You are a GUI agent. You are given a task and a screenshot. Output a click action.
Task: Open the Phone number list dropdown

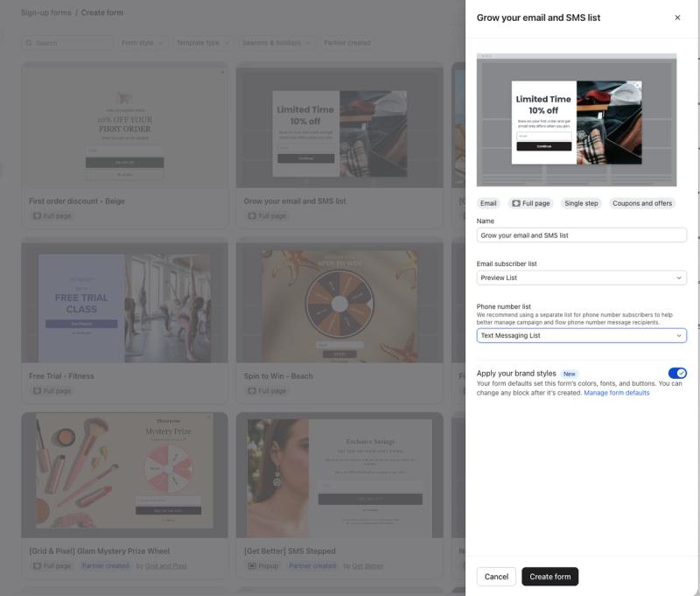point(581,335)
